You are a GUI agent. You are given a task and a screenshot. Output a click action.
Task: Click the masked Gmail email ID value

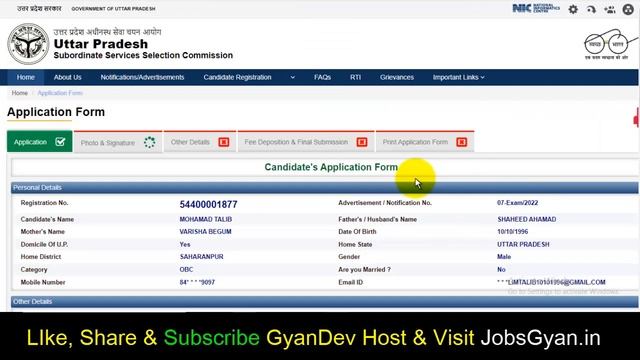551,282
